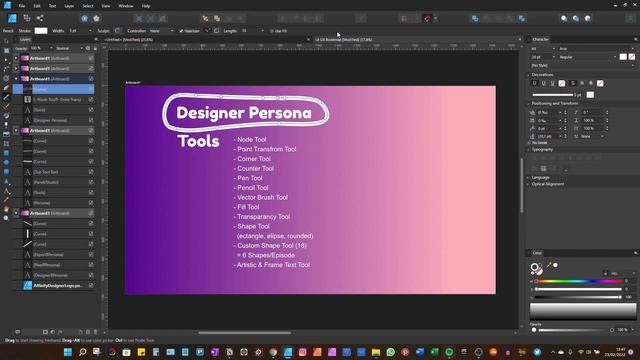Select the Place Image tool
Image resolution: width=640 pixels, height=360 pixels.
[6, 134]
